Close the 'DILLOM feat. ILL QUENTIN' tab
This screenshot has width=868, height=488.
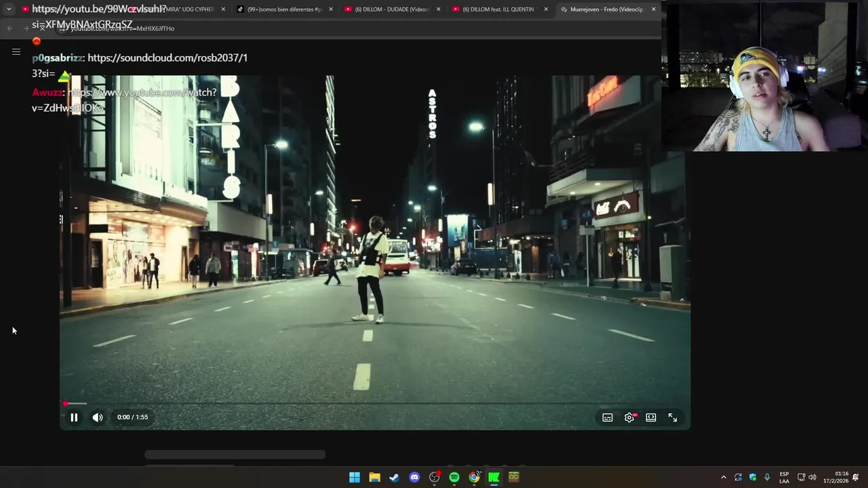tap(546, 9)
